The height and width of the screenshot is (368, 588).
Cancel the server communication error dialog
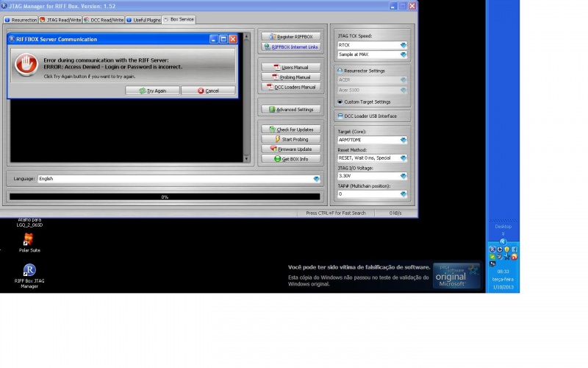tap(208, 91)
